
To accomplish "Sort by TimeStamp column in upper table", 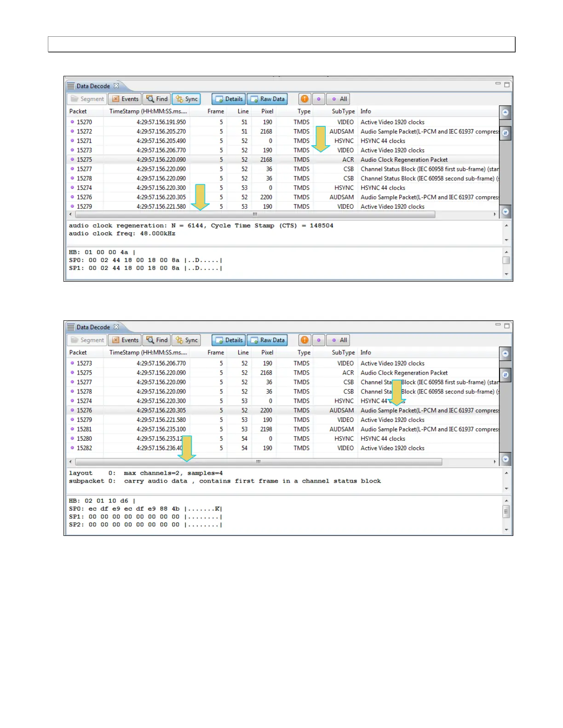I will click(x=148, y=111).
